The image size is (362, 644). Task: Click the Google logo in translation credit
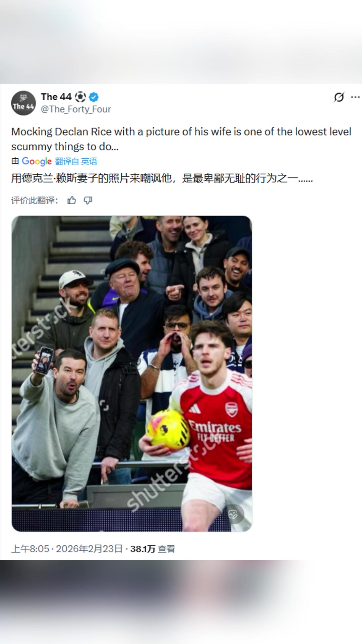coord(37,161)
